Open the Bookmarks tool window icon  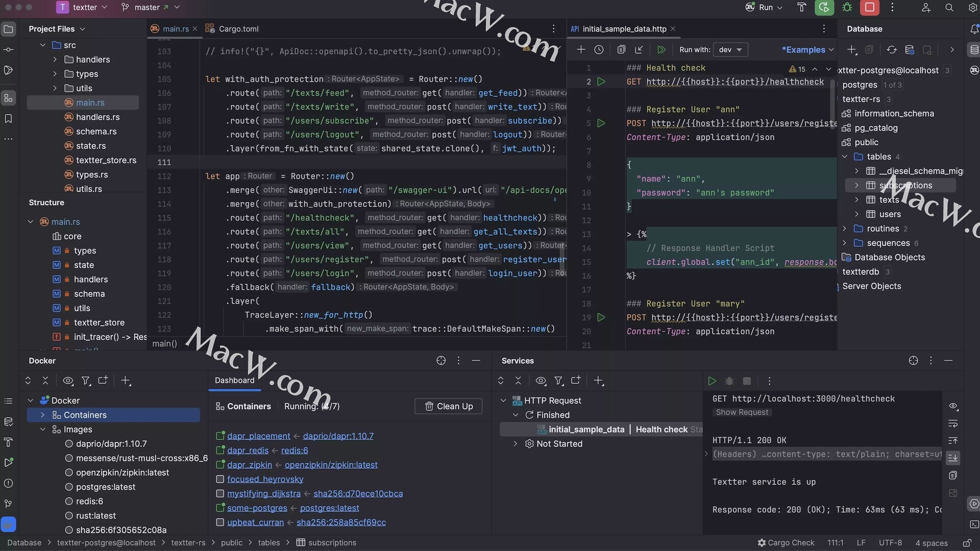point(8,118)
